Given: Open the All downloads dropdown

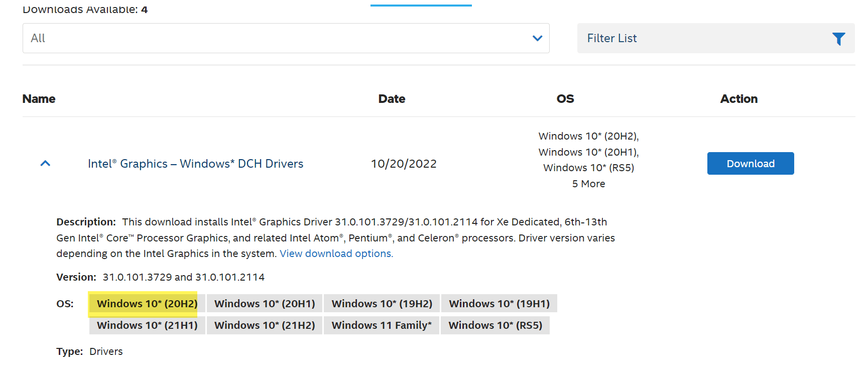Looking at the screenshot, I should coord(286,38).
